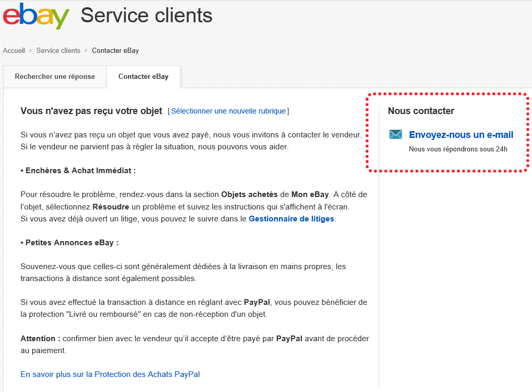532x392 pixels.
Task: Follow En savoir plus sur la Protection PayPal
Action: click(110, 374)
